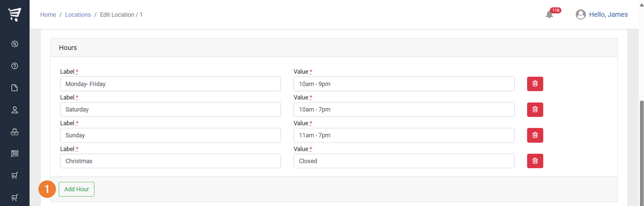The height and width of the screenshot is (206, 644).
Task: Open the Hello, James account menu
Action: (x=601, y=14)
